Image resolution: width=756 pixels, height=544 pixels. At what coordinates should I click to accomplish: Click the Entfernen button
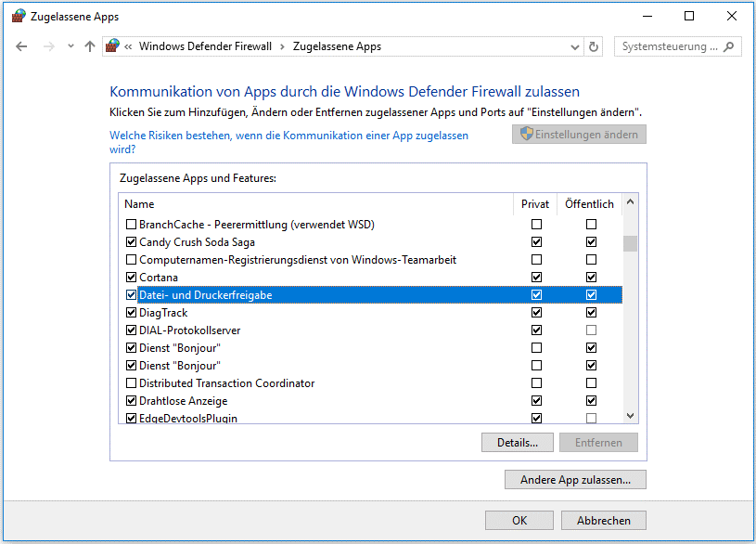point(598,442)
